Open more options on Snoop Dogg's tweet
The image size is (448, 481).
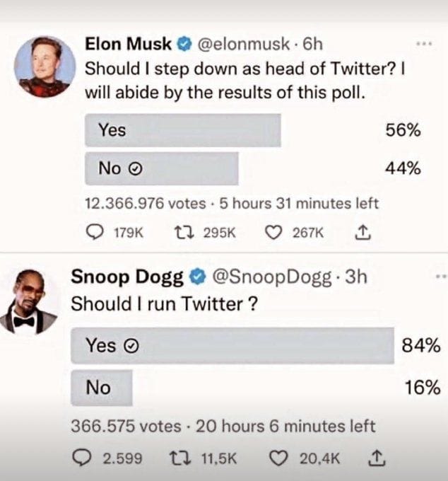pyautogui.click(x=442, y=276)
